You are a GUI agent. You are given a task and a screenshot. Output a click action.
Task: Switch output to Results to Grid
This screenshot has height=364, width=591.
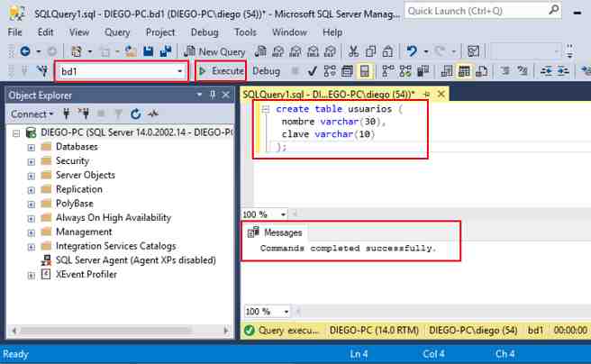[x=464, y=71]
